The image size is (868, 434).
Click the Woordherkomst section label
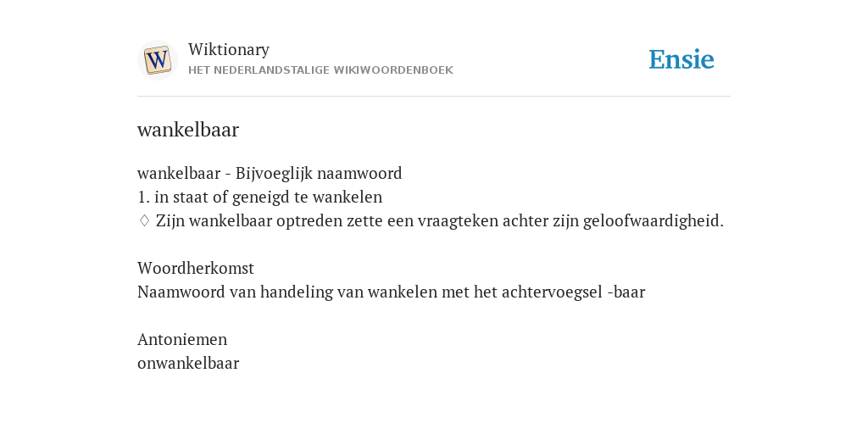196,268
